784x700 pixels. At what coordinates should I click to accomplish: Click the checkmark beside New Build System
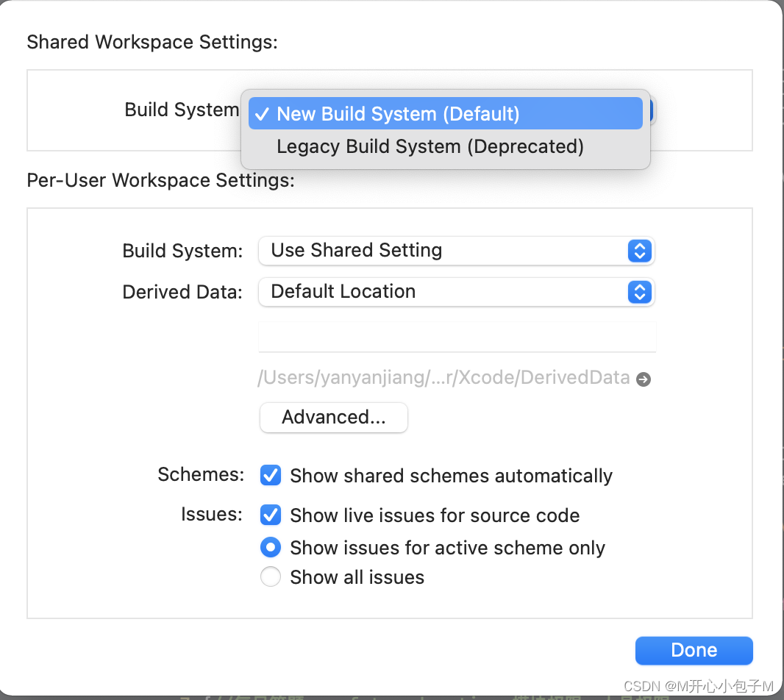(x=262, y=113)
